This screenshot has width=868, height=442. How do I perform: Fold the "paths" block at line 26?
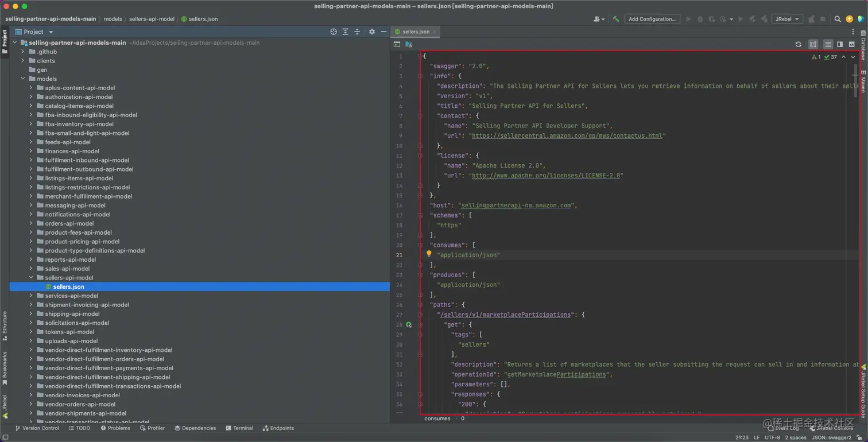click(420, 305)
